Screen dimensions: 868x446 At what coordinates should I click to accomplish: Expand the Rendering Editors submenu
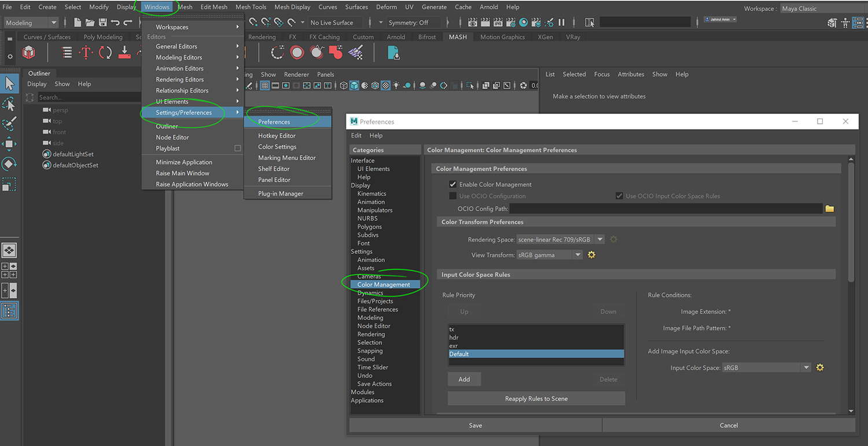[193, 79]
